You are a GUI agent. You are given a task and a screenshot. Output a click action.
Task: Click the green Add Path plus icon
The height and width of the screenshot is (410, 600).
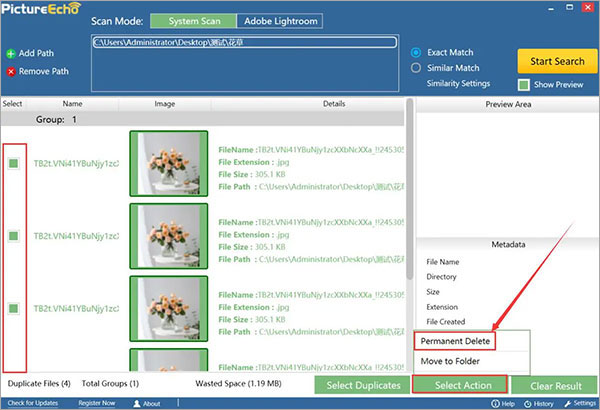click(x=10, y=53)
